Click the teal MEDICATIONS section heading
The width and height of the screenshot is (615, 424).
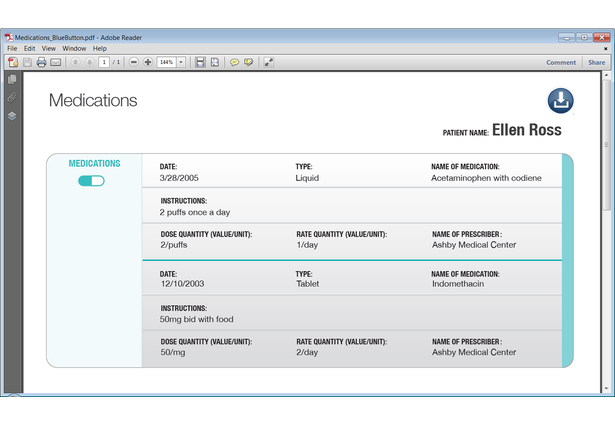(x=95, y=164)
